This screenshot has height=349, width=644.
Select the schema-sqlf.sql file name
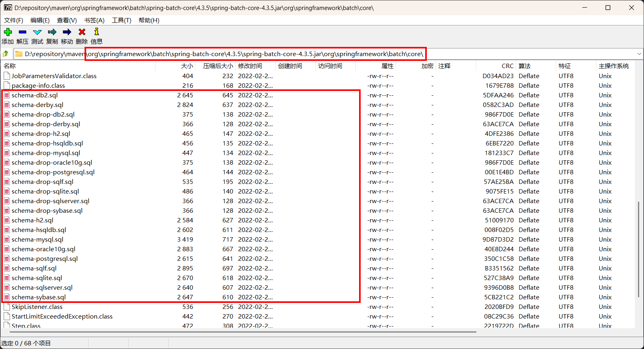tap(34, 268)
